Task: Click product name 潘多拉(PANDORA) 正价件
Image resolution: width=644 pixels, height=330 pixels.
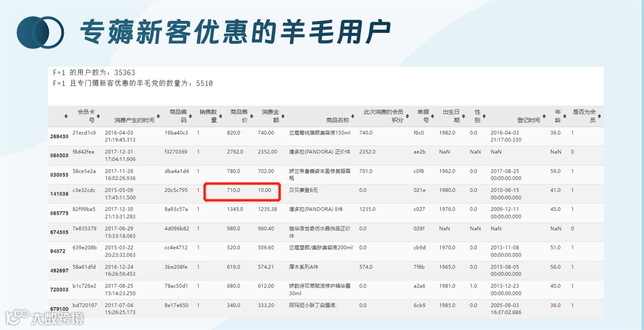Action: (x=320, y=152)
